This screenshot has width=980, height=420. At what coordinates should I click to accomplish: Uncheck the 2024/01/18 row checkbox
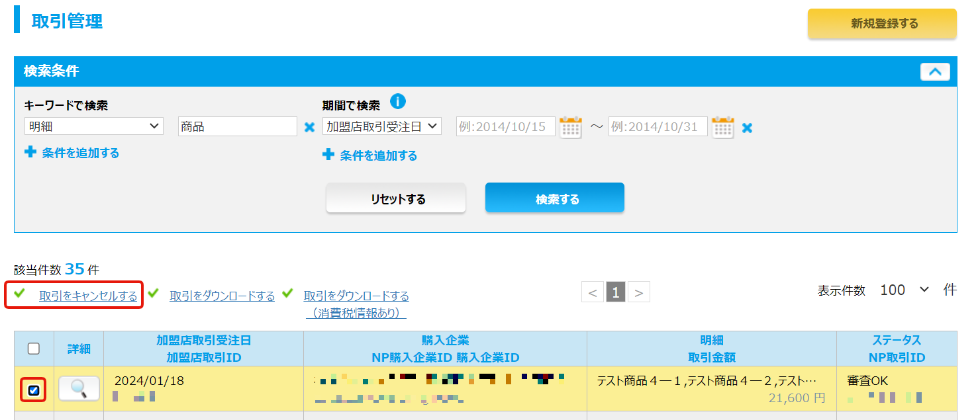[34, 390]
